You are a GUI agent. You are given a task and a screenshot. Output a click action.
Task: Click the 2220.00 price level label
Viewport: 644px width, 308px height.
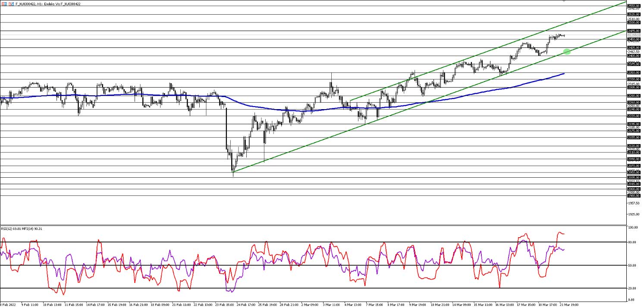(633, 116)
